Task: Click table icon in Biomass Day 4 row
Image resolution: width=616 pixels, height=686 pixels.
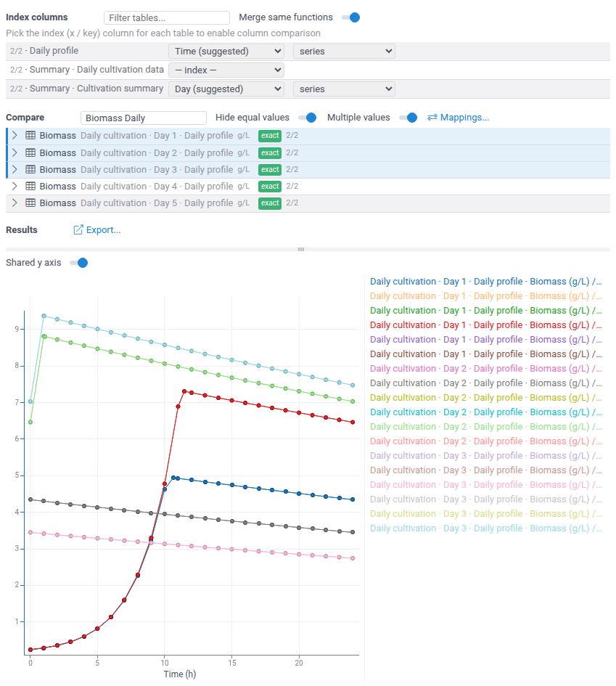Action: [x=30, y=186]
